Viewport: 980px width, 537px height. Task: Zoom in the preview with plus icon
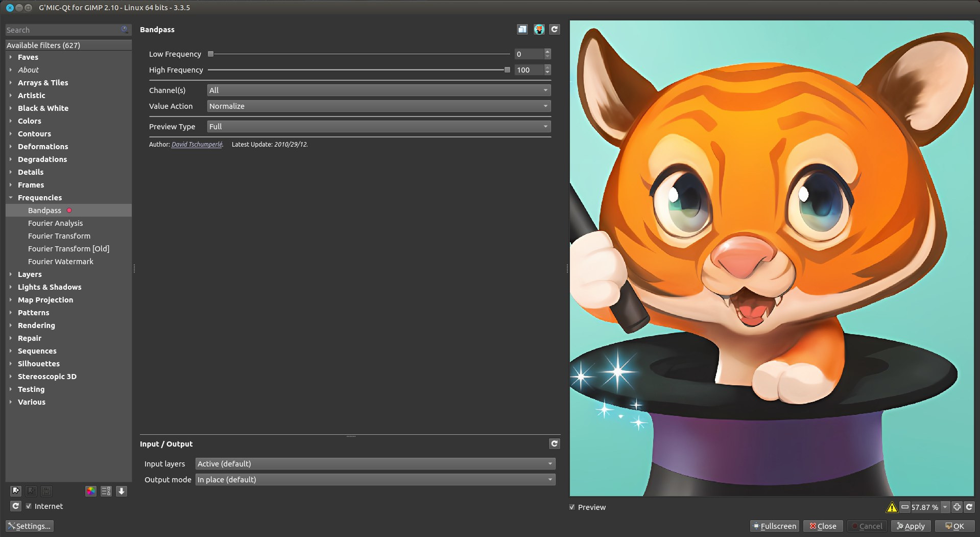957,507
